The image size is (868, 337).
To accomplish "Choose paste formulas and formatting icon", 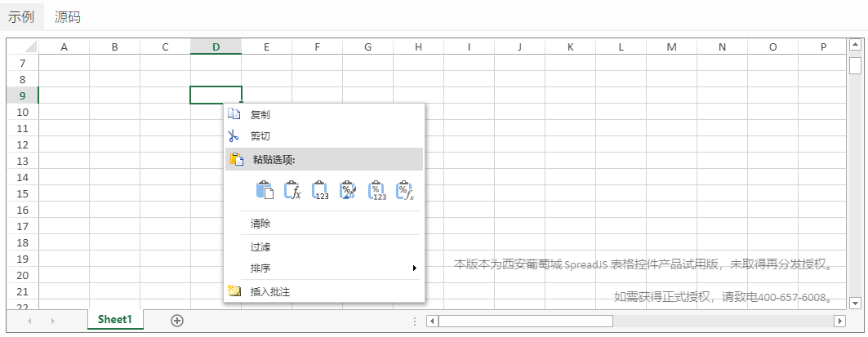I will (405, 190).
